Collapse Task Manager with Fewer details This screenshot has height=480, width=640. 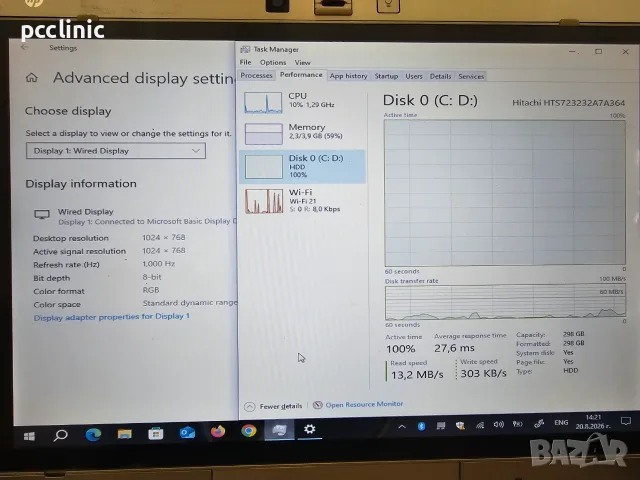pos(273,406)
